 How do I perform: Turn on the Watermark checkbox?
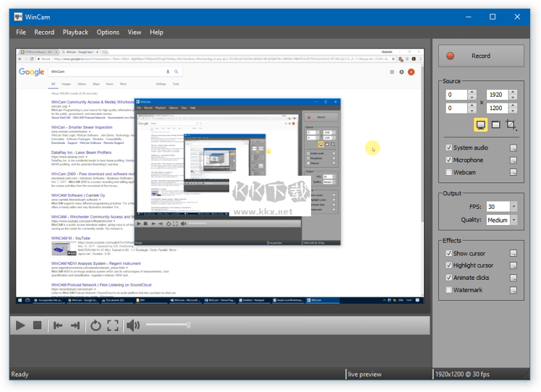point(449,290)
